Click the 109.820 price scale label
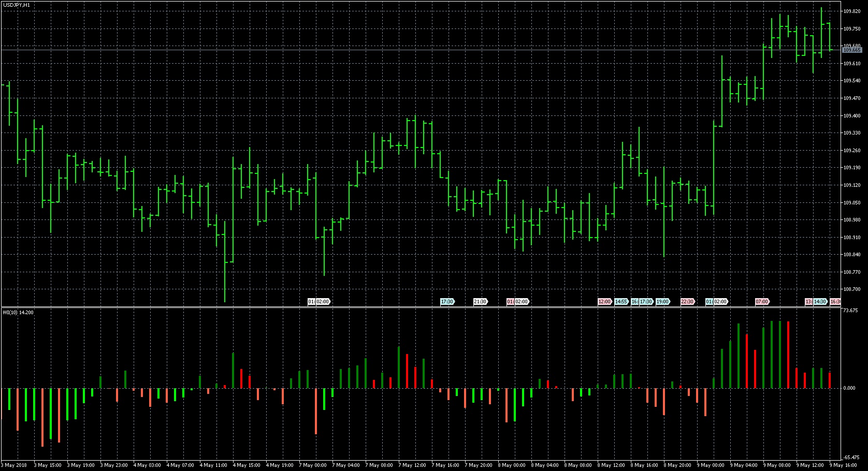Image resolution: width=868 pixels, height=471 pixels. point(852,11)
